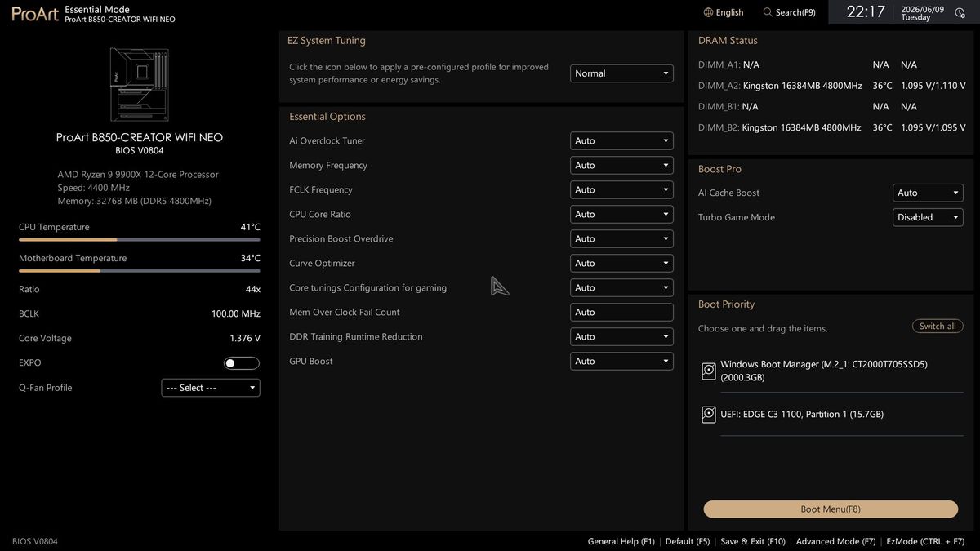Open the Boot Menu(F8) button
This screenshot has width=980, height=551.
[x=831, y=509]
